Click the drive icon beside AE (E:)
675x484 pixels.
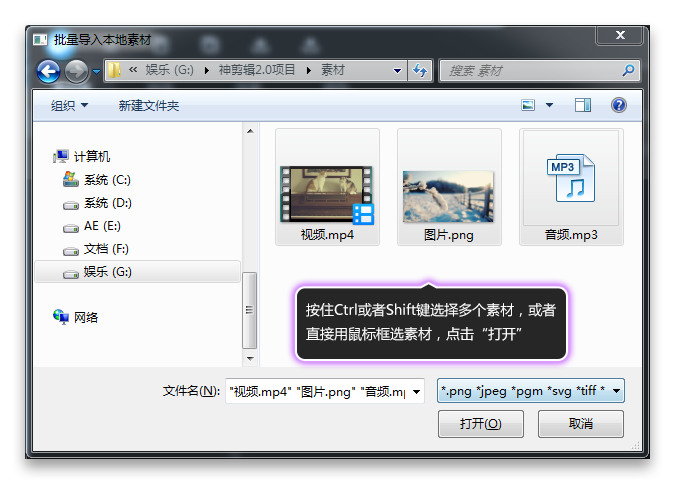71,228
